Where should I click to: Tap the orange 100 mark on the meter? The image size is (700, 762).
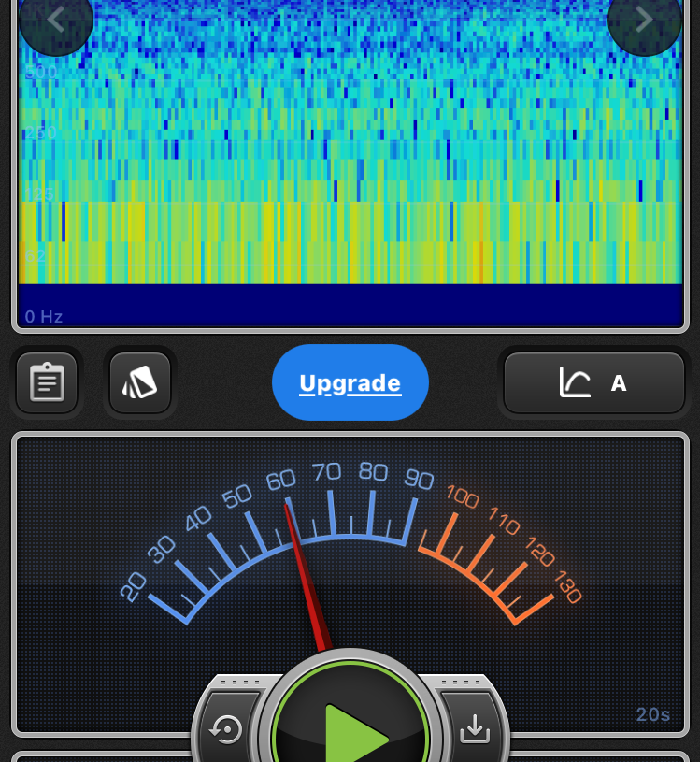tap(462, 495)
